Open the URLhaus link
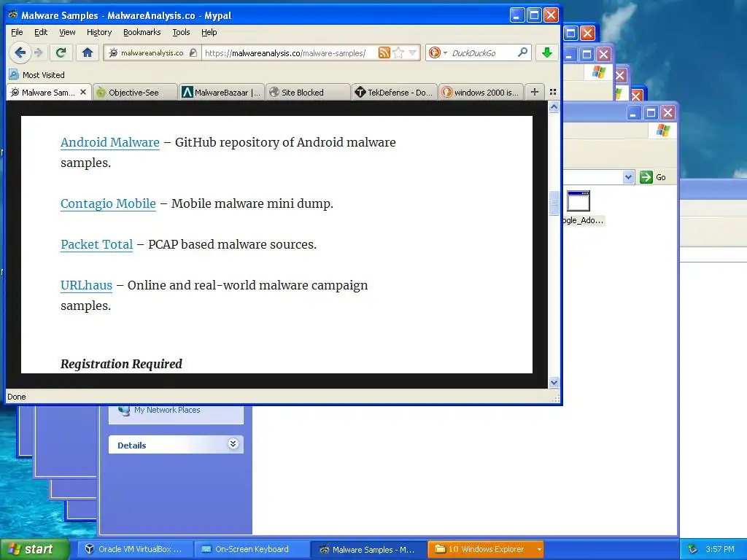747x560 pixels. click(86, 285)
